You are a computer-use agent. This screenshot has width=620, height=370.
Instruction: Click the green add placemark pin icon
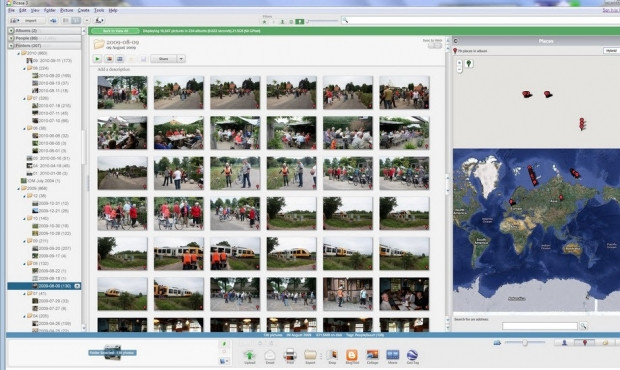click(469, 64)
